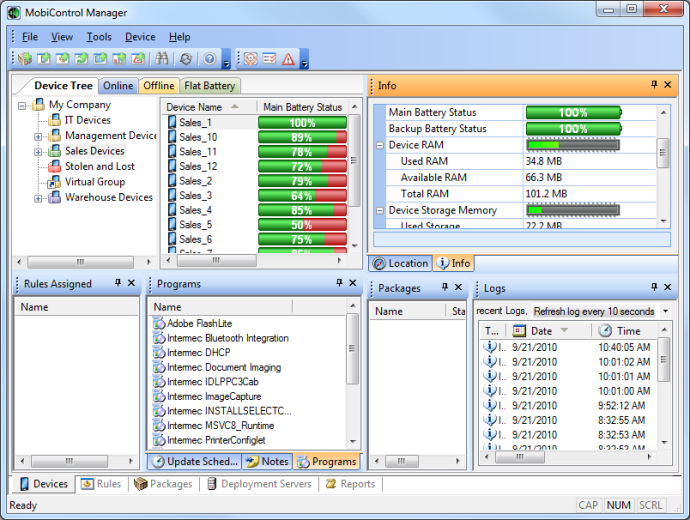The width and height of the screenshot is (690, 520).
Task: Click the green arrows add sync toolbar icon
Action: click(x=82, y=58)
